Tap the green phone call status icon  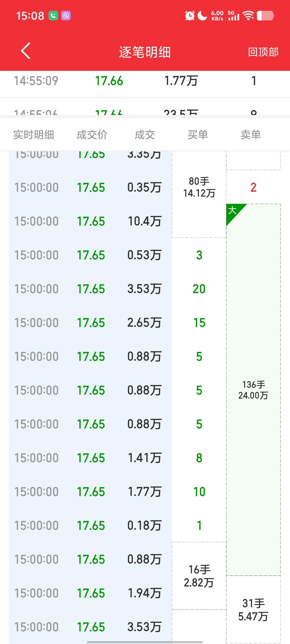(x=53, y=15)
